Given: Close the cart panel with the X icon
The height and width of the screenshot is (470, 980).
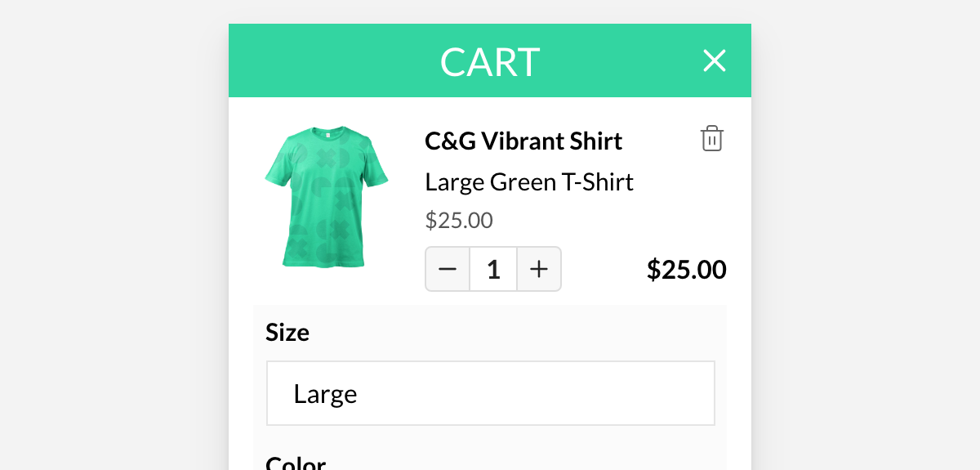Looking at the screenshot, I should [715, 60].
